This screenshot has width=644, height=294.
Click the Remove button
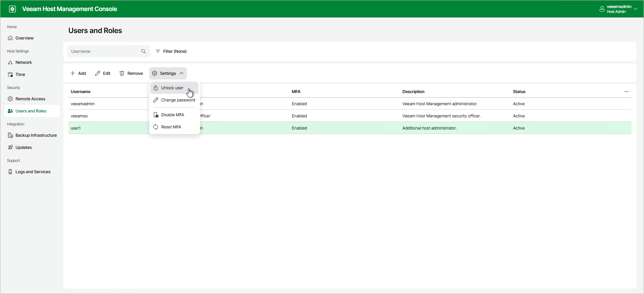point(131,73)
